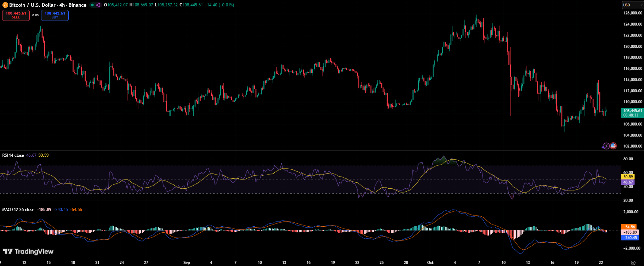
Task: Click the TradingView logo
Action: 28,251
